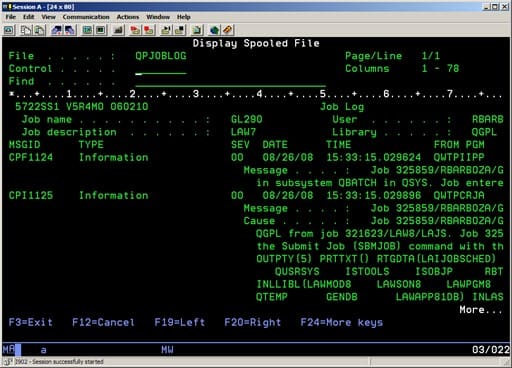Click the Print Screen toolbar icon

click(x=9, y=30)
